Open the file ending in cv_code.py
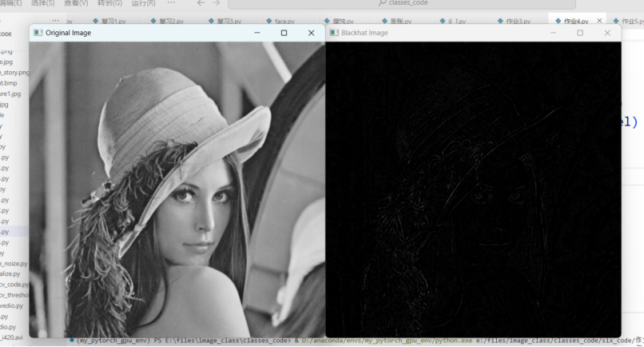 tap(14, 285)
